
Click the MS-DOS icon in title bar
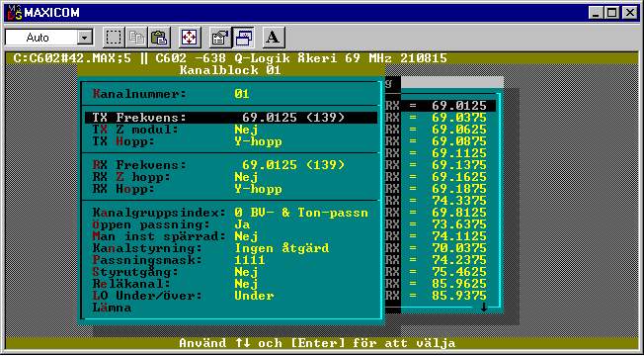coord(15,13)
